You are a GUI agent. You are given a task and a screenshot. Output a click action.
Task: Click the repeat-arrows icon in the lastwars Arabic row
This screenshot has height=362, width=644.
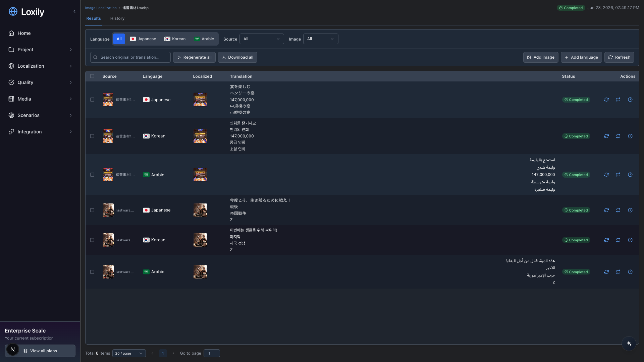(618, 272)
